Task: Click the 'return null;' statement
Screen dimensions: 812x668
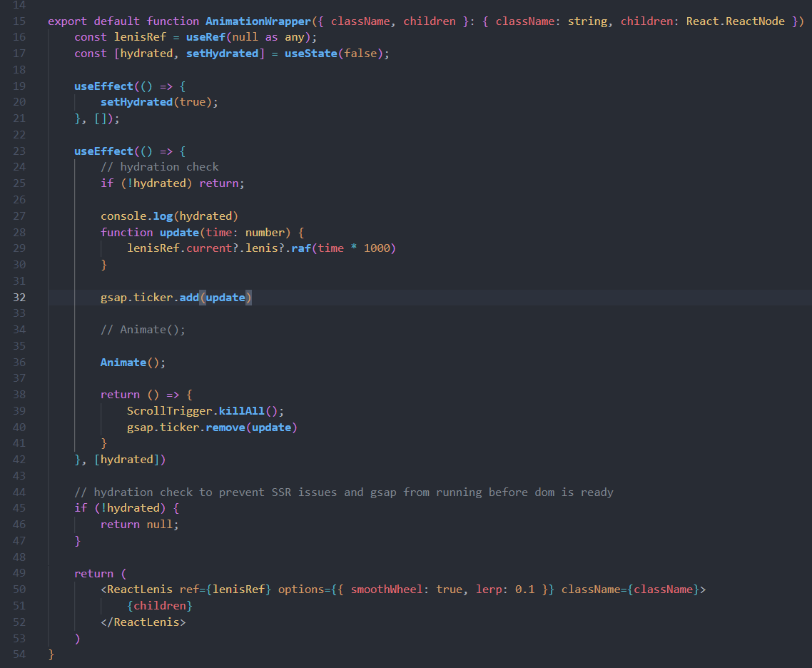Action: pyautogui.click(x=140, y=525)
